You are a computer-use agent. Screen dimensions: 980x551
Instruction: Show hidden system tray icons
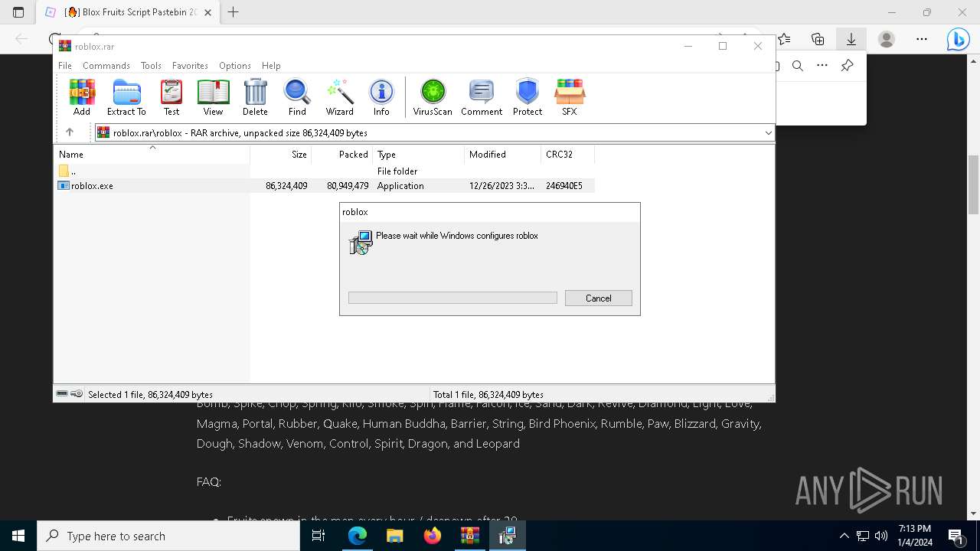(x=844, y=536)
